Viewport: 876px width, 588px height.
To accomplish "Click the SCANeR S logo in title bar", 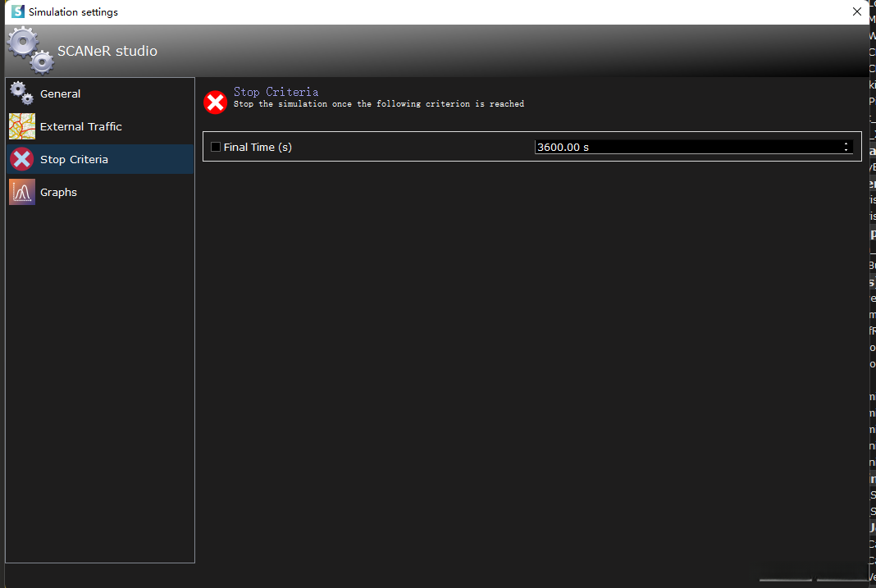I will pyautogui.click(x=18, y=11).
